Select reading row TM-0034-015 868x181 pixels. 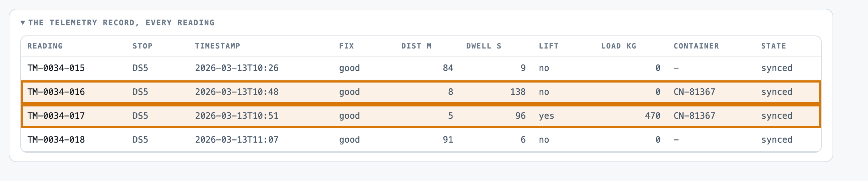click(x=421, y=68)
